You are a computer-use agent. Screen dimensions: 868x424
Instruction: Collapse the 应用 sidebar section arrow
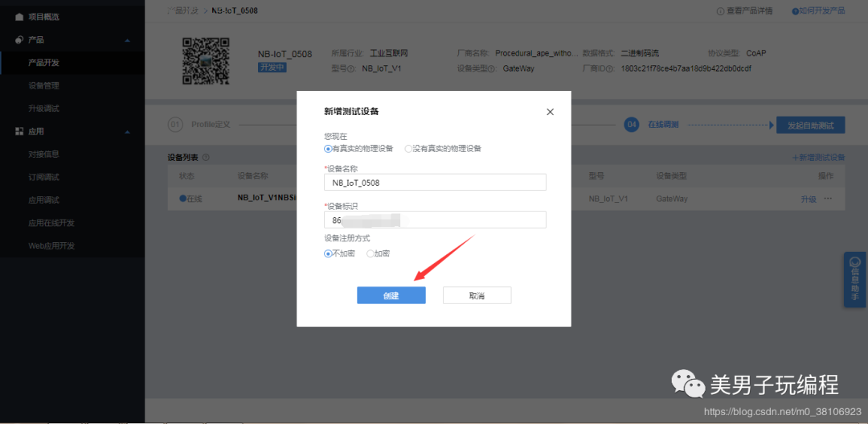pos(127,132)
